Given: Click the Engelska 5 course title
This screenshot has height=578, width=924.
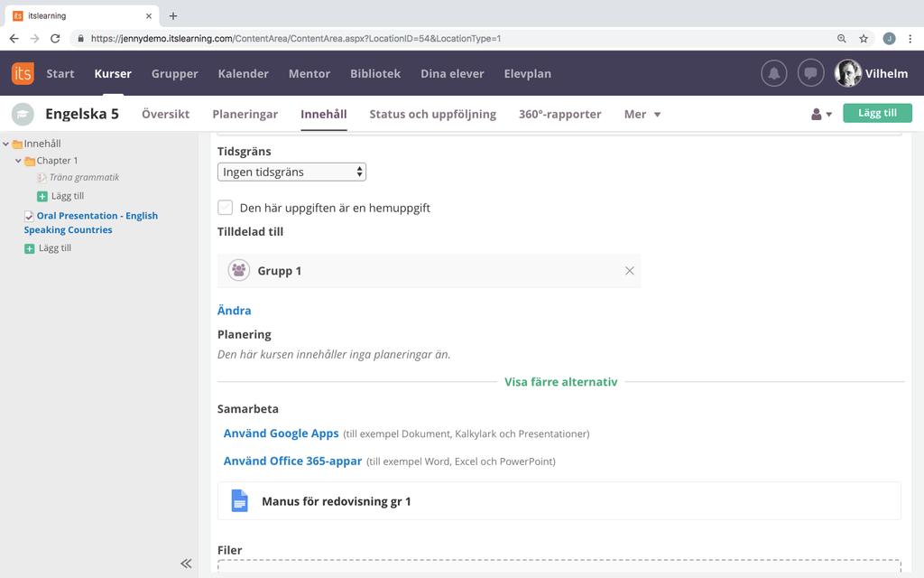Looking at the screenshot, I should [82, 115].
